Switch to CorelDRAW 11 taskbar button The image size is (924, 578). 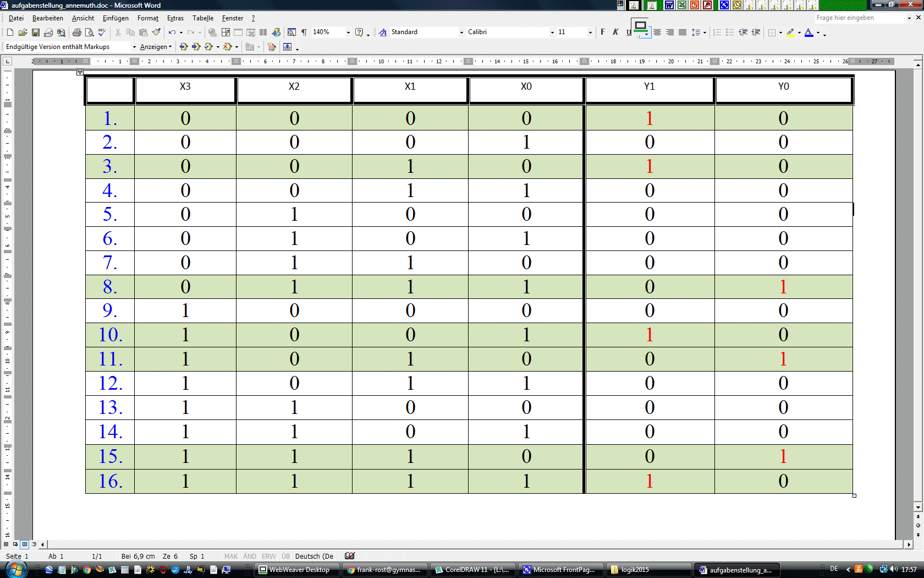click(x=472, y=570)
